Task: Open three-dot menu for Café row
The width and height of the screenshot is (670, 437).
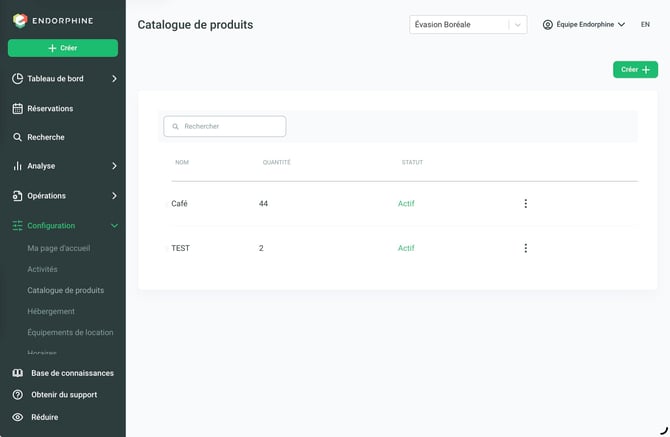Action: [526, 204]
